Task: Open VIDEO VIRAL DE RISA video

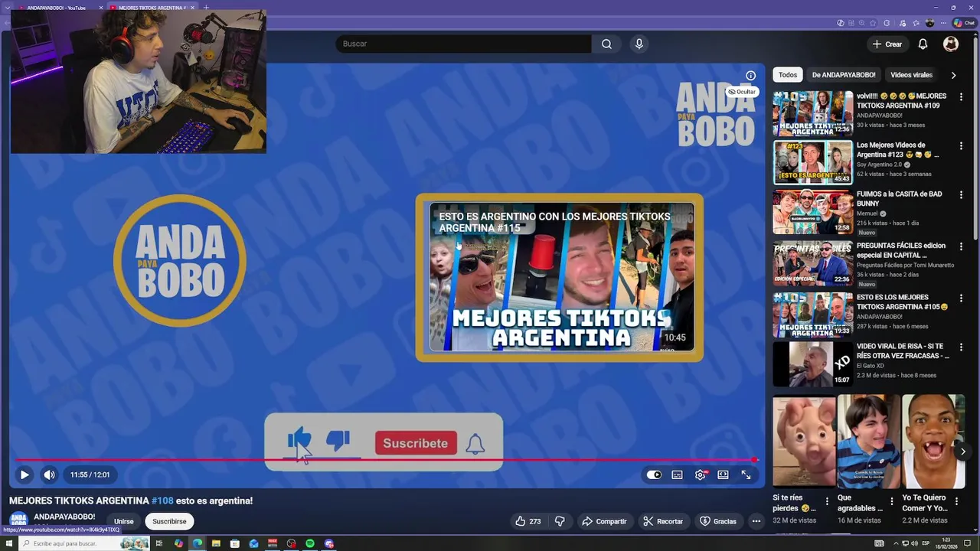Action: [x=812, y=364]
